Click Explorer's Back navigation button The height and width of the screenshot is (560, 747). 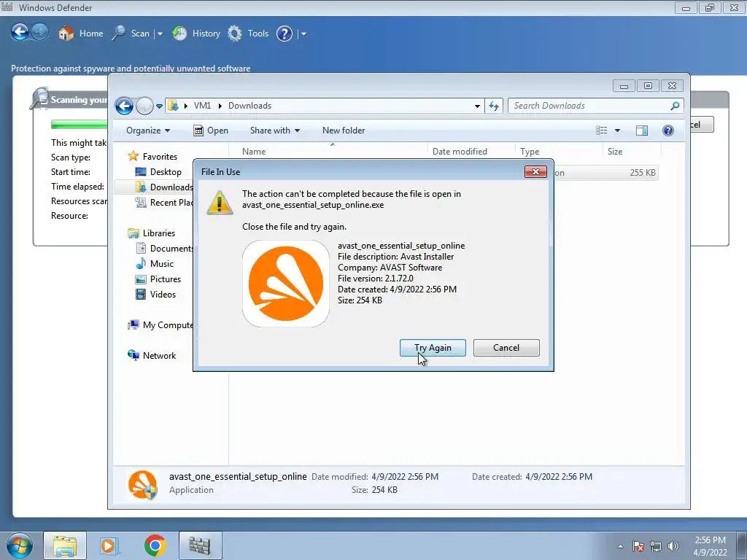pyautogui.click(x=124, y=106)
